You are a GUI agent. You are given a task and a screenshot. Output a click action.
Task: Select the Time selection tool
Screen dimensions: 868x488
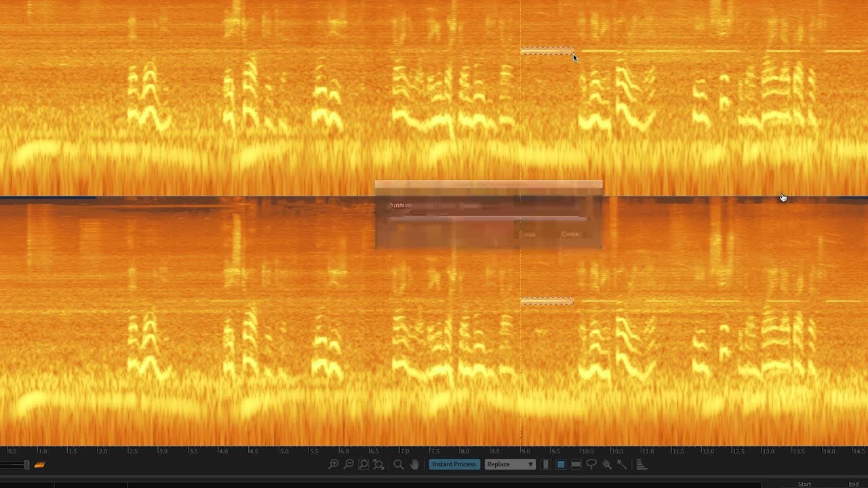[x=546, y=464]
